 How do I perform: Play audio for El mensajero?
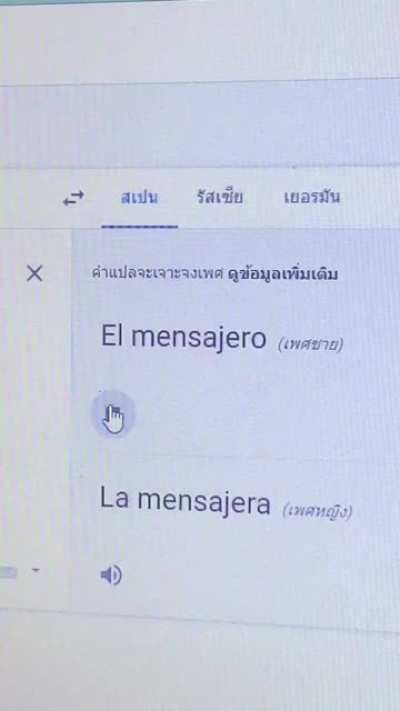112,413
